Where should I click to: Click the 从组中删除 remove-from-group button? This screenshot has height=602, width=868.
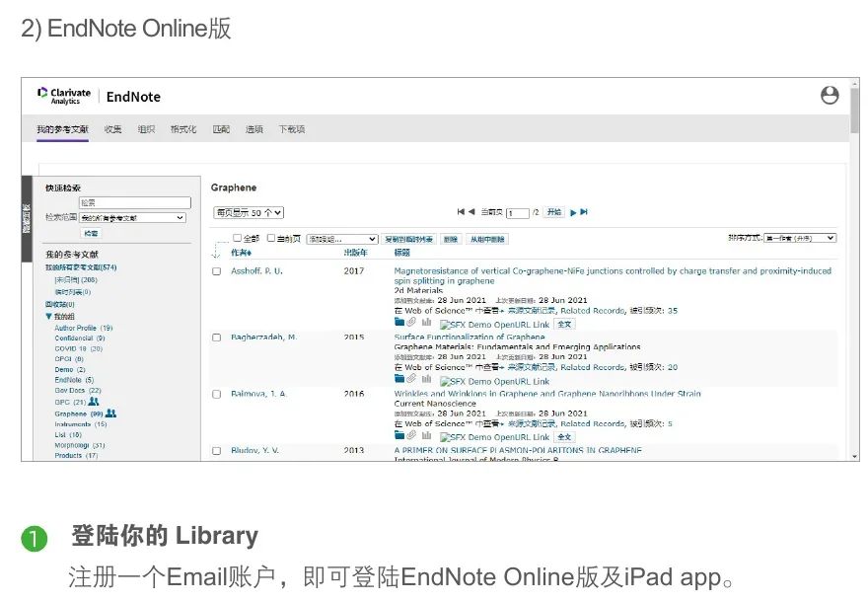pos(487,239)
